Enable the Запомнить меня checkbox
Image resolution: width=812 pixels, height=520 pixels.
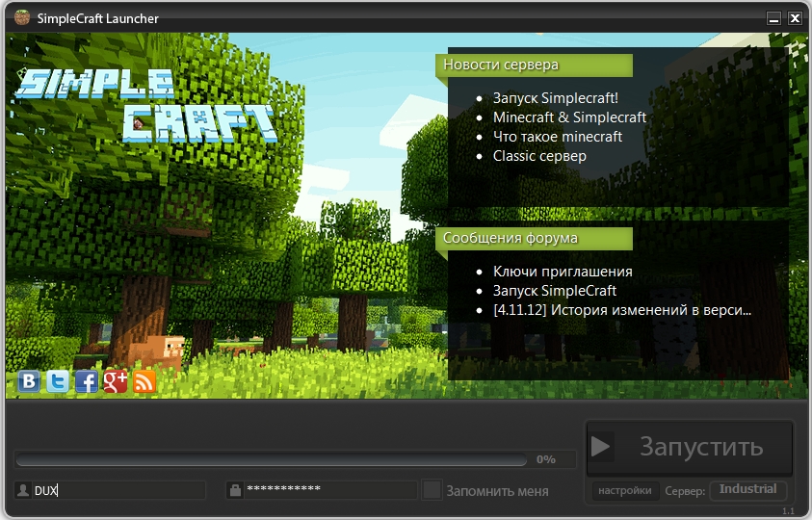[432, 490]
